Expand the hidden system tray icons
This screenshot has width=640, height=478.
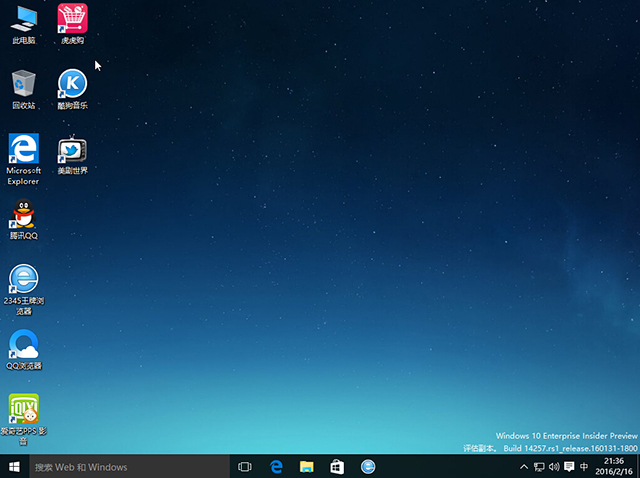coord(525,467)
